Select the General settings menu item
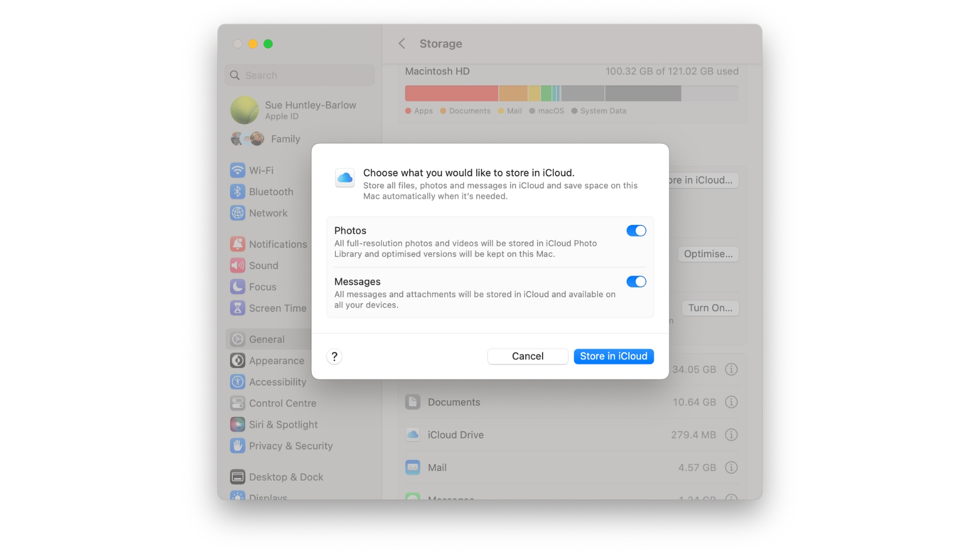This screenshot has width=980, height=551. 266,338
